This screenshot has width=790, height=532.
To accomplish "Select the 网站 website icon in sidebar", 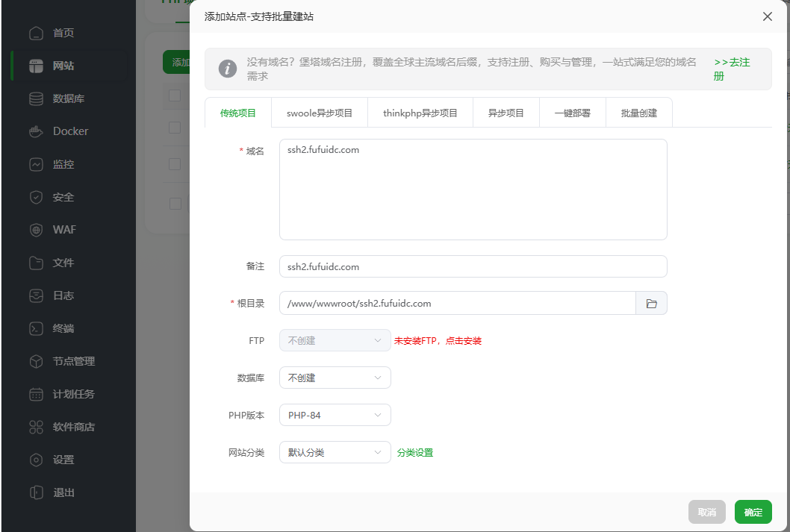I will coord(37,66).
